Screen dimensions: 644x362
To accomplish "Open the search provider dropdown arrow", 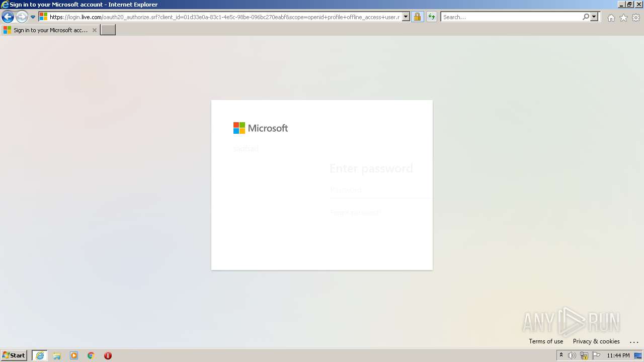I will (x=594, y=17).
